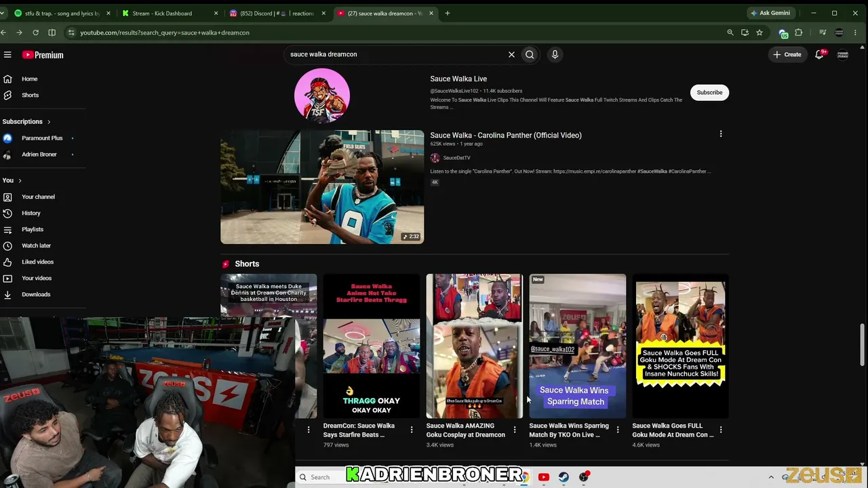The height and width of the screenshot is (488, 868).
Task: Open 'DreamCon: Sauce Walka Says Starfire Beats' title
Action: coord(359,430)
